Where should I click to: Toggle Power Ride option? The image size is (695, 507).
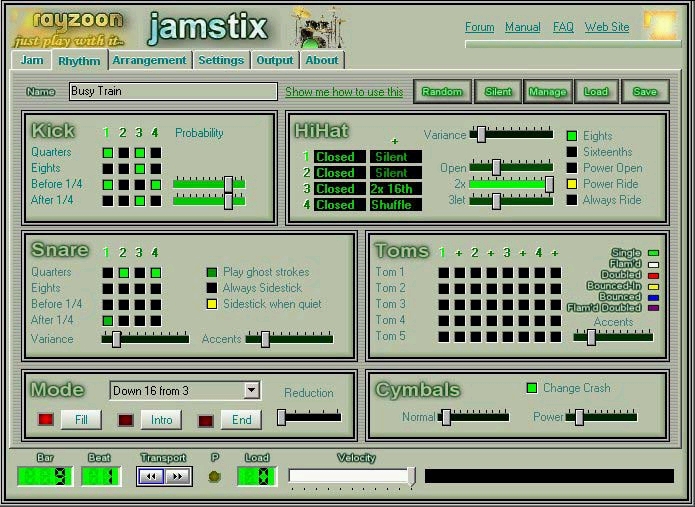coord(572,184)
